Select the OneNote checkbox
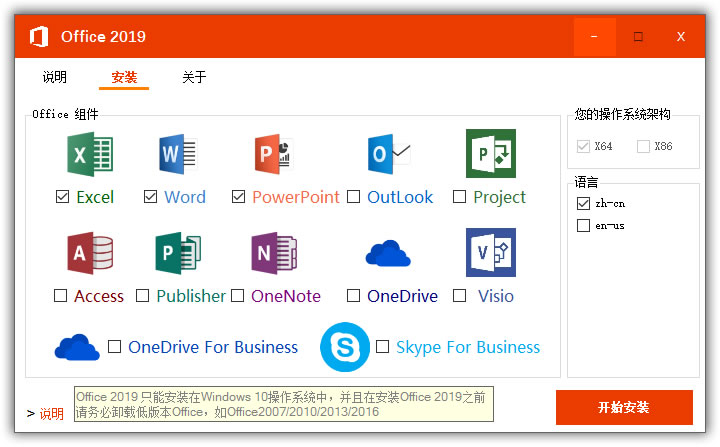 click(x=237, y=295)
